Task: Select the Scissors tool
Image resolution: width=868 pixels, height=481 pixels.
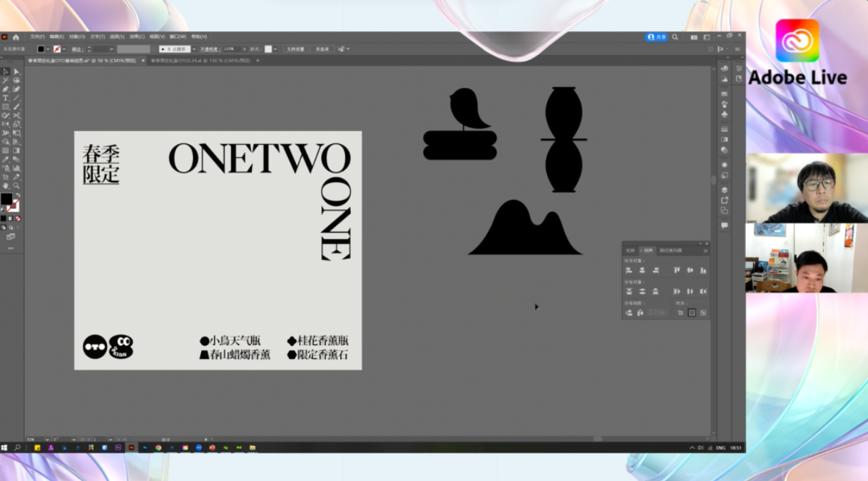Action: pos(16,116)
